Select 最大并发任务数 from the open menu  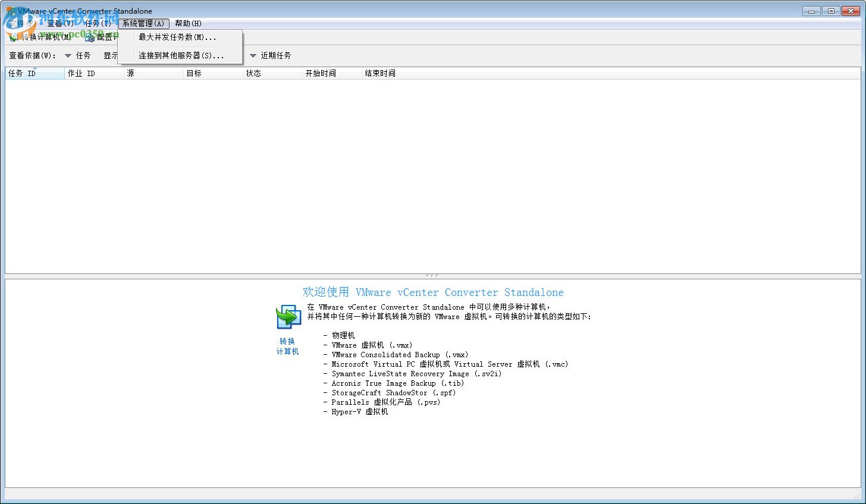point(177,37)
